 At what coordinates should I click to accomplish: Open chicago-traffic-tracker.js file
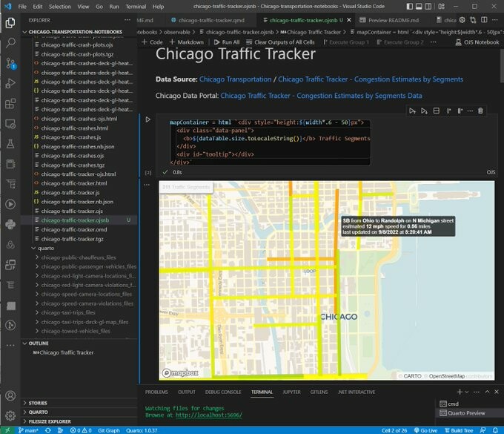pyautogui.click(x=70, y=192)
